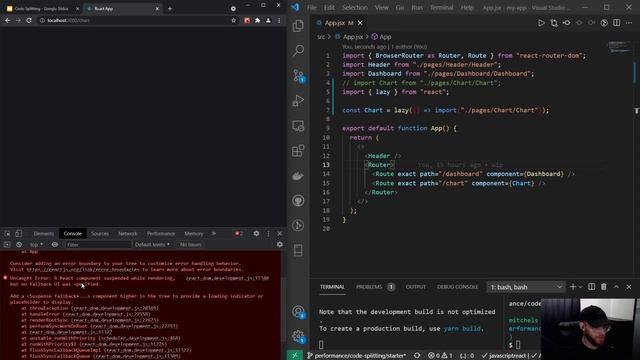Click the Open Changes icon in editor toolbar

pyautogui.click(x=554, y=23)
